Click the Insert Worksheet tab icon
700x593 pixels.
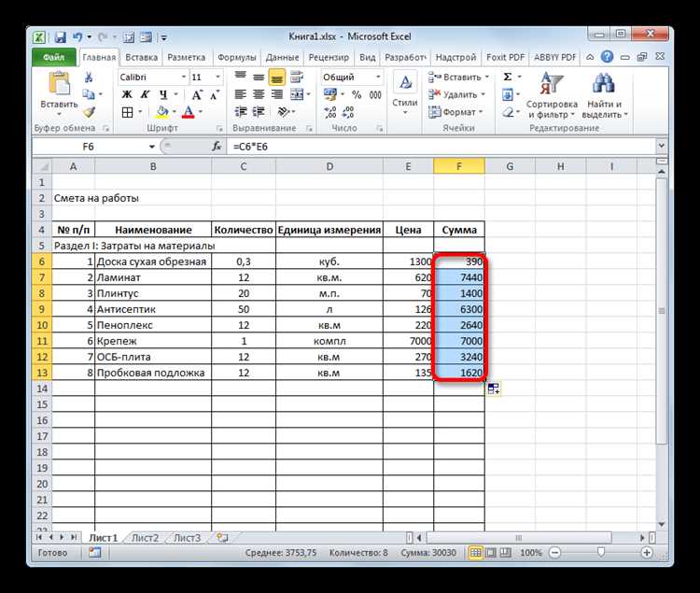222,538
